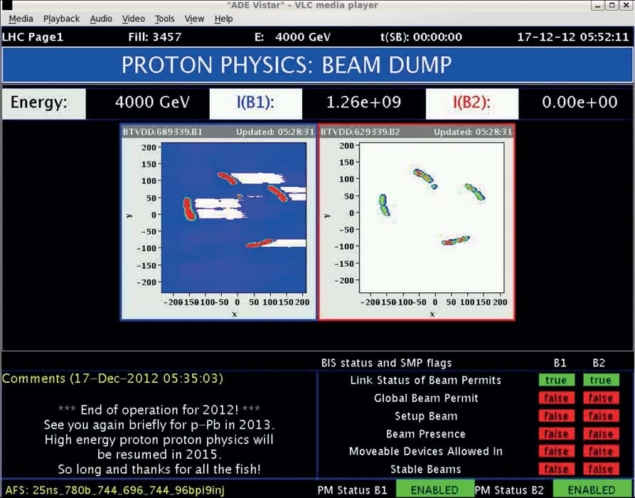Click B1 false flag for Beam Presence

557,433
